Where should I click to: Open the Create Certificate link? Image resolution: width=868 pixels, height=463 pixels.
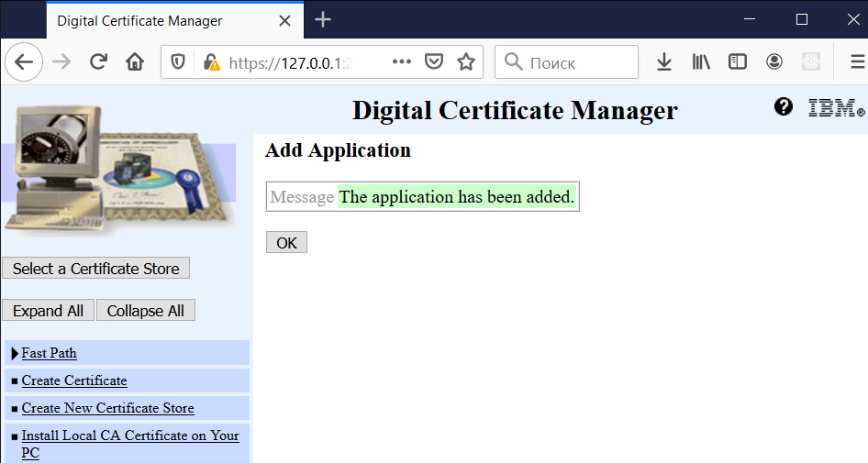click(x=74, y=380)
